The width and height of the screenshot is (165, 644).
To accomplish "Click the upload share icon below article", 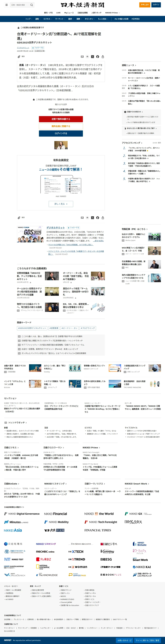I will pyautogui.click(x=103, y=218).
